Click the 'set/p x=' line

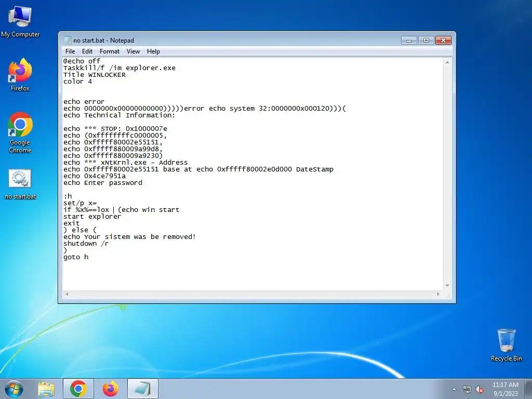[x=80, y=203]
